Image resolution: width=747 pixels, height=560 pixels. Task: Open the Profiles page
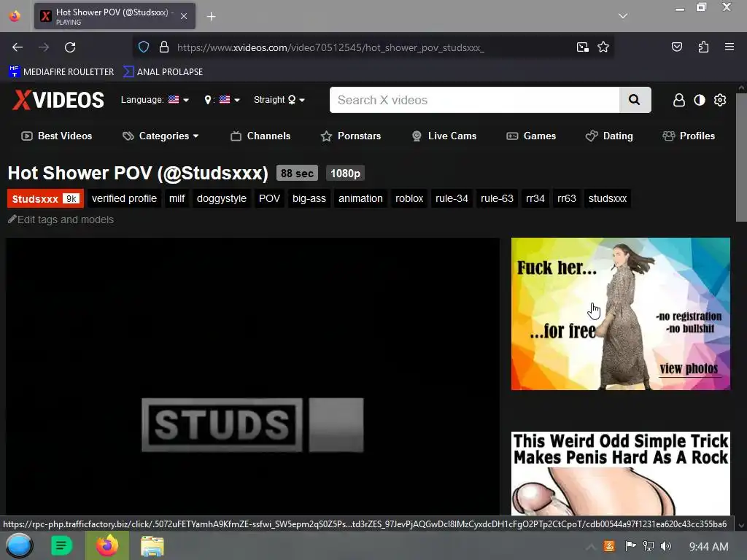pyautogui.click(x=689, y=136)
